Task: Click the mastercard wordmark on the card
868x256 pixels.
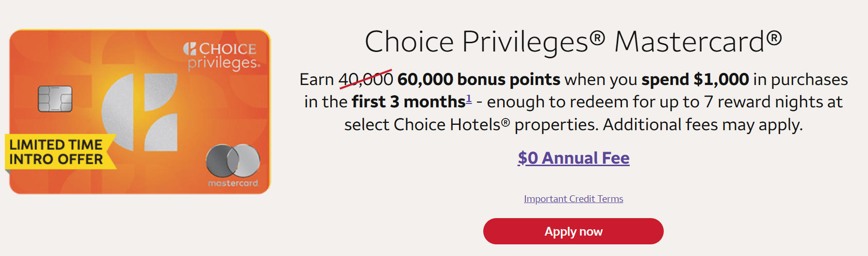Action: click(233, 183)
